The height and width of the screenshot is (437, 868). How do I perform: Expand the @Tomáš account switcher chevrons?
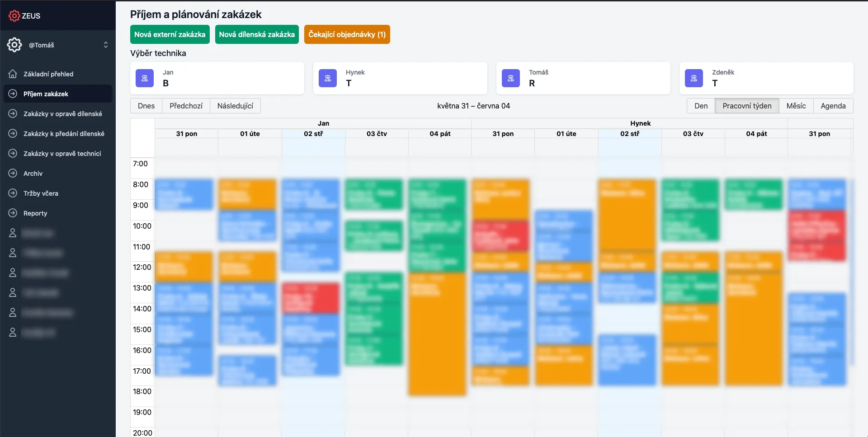[x=106, y=45]
